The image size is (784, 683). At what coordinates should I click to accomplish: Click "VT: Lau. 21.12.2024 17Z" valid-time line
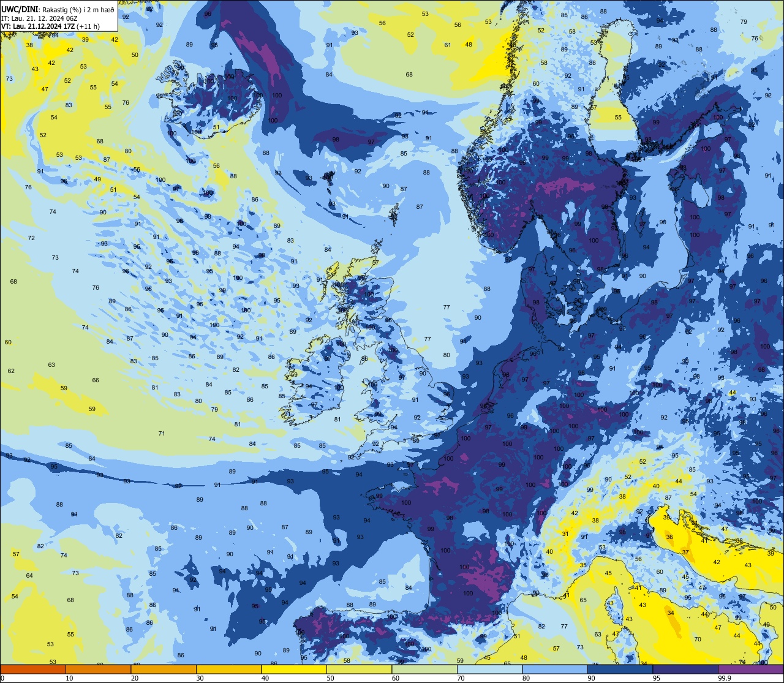click(x=39, y=26)
